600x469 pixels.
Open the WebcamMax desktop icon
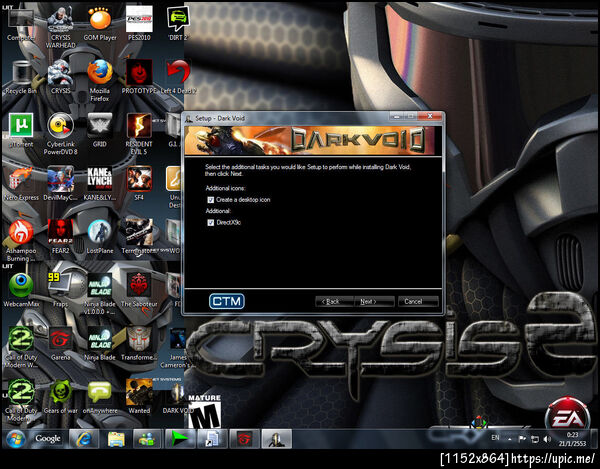21,290
